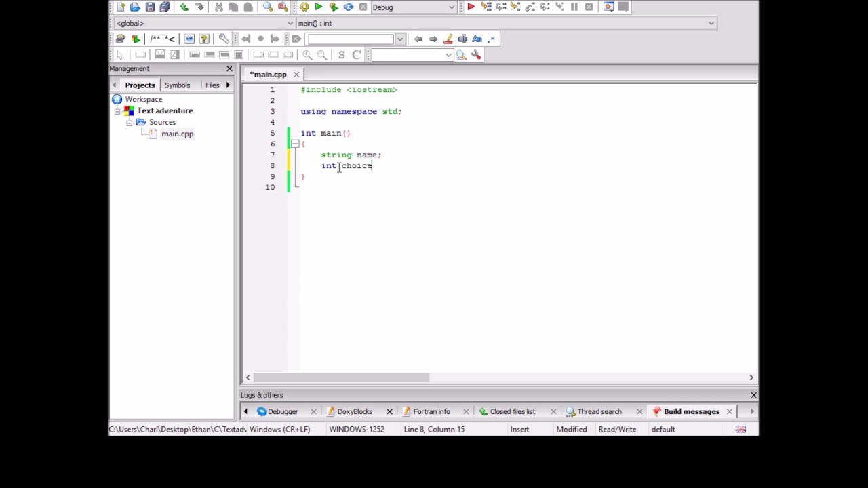868x488 pixels.
Task: Open thread search options wrench
Action: click(x=476, y=55)
